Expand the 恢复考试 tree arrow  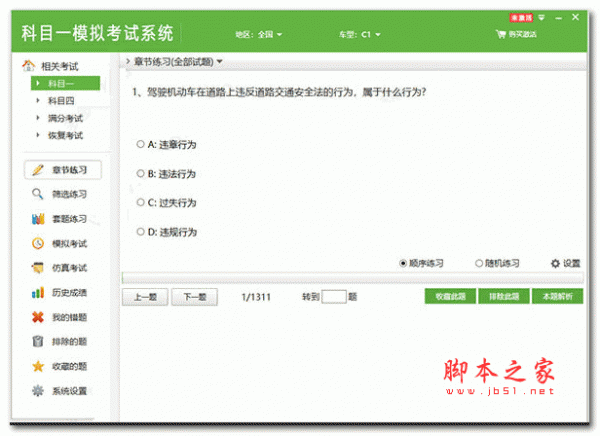click(38, 135)
